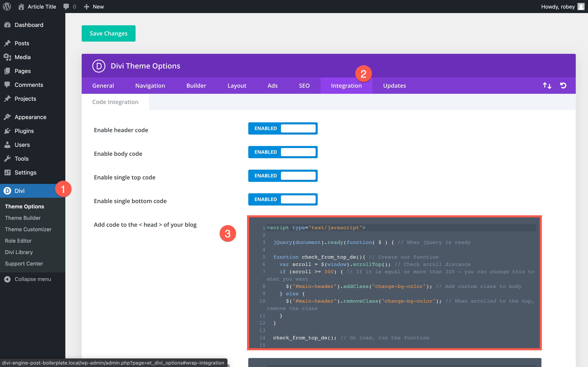
Task: Open the Divi Library menu item
Action: 19,252
